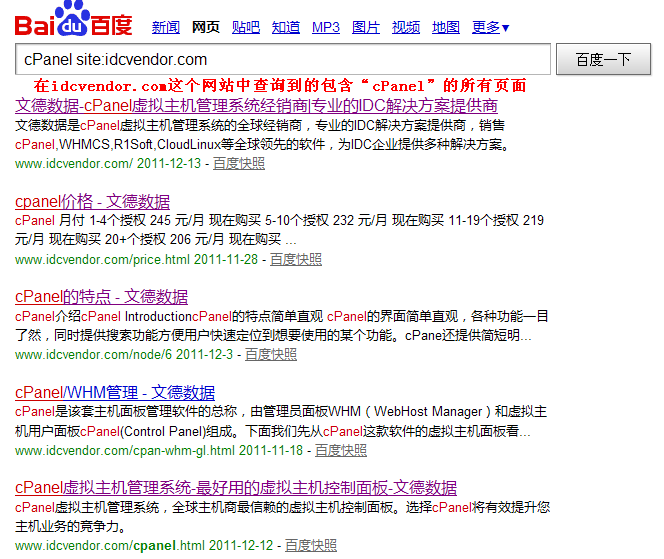Viewport: 664px width, 559px height.
Task: Open the cpanel价格 - 文德数据 result
Action: [92, 201]
